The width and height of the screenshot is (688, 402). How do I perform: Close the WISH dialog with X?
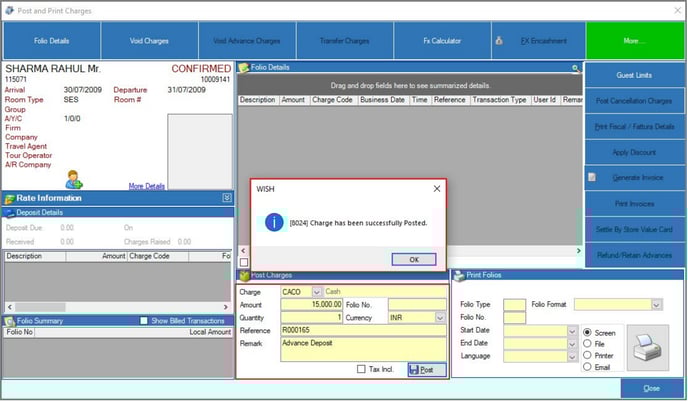pos(436,188)
